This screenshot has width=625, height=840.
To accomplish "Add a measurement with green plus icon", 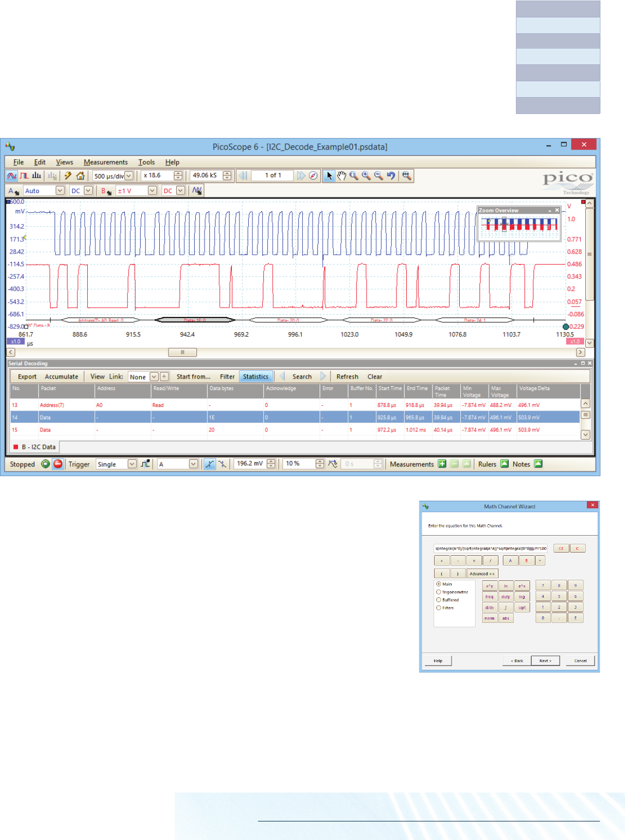I will click(442, 464).
